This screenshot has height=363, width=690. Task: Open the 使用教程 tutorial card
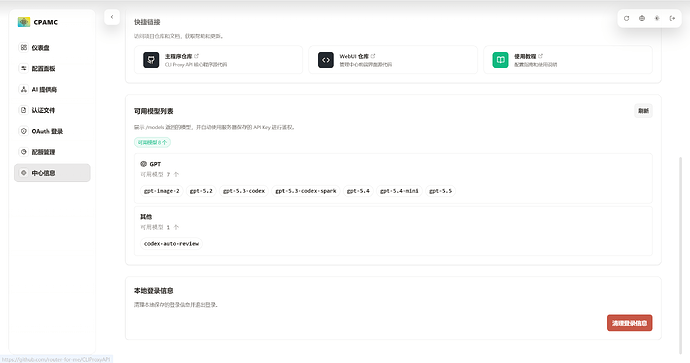[x=568, y=60]
